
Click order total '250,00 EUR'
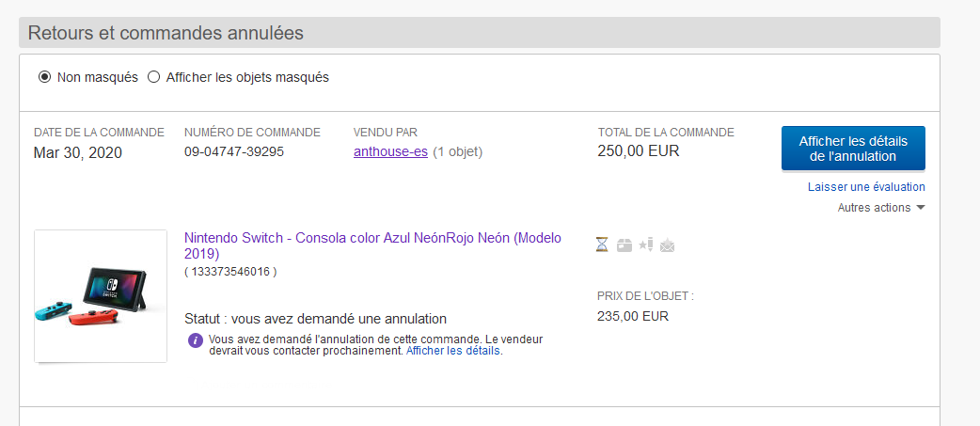pyautogui.click(x=638, y=151)
